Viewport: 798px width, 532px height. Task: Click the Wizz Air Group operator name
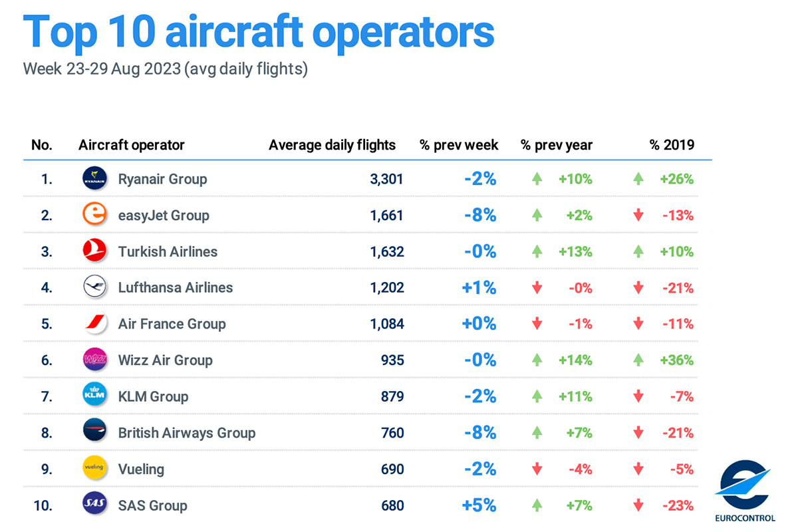coord(165,360)
